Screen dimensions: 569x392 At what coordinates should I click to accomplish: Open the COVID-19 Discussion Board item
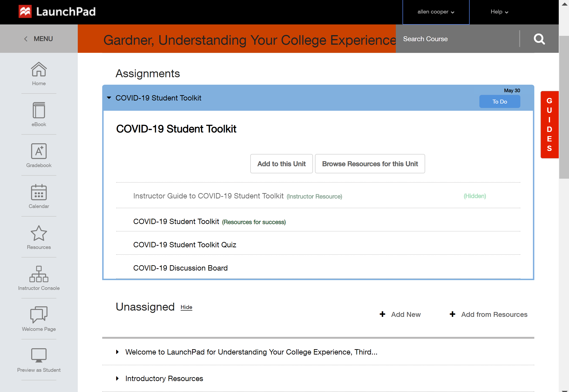180,268
